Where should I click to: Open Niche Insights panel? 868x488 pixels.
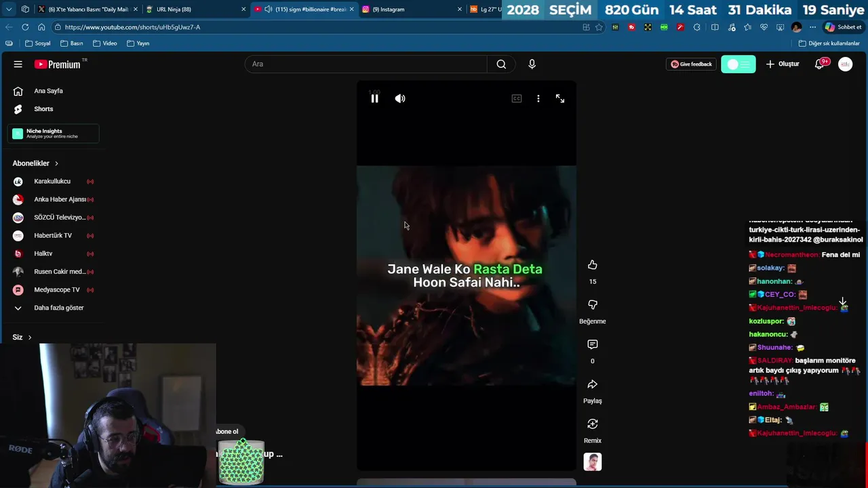53,134
